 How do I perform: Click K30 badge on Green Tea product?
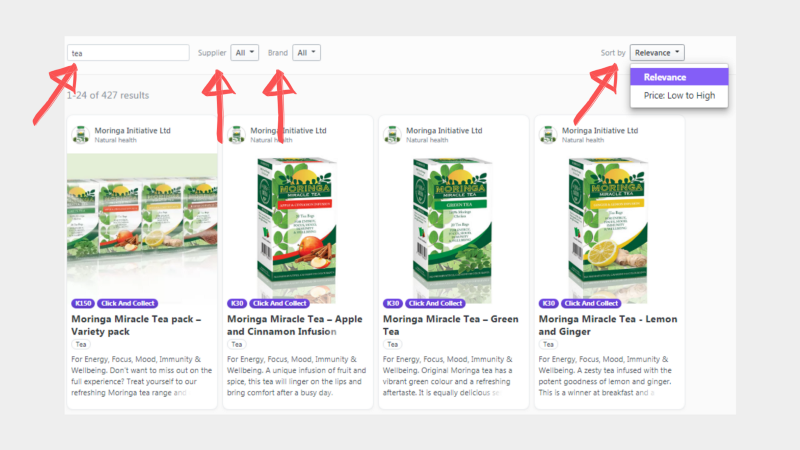tap(392, 303)
